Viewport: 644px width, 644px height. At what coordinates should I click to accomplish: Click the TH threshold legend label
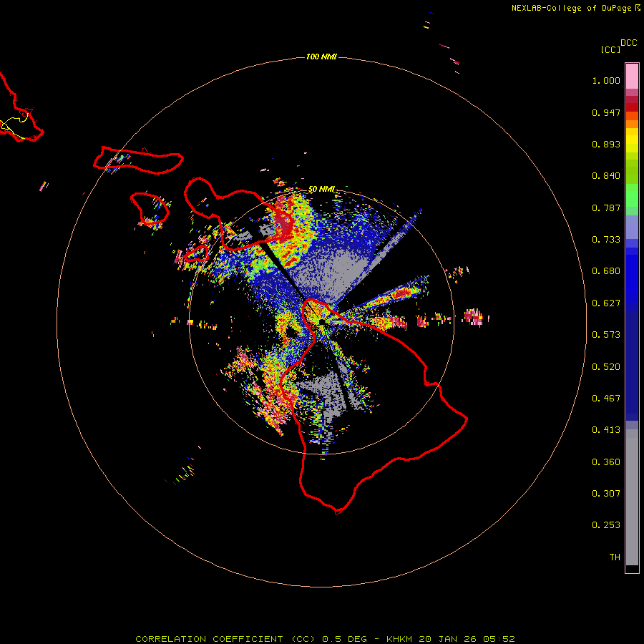[x=615, y=557]
